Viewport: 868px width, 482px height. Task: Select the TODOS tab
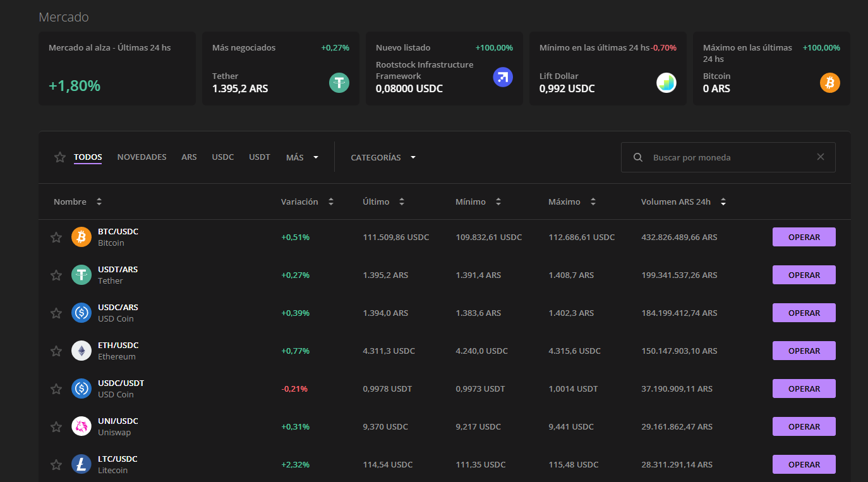point(88,157)
